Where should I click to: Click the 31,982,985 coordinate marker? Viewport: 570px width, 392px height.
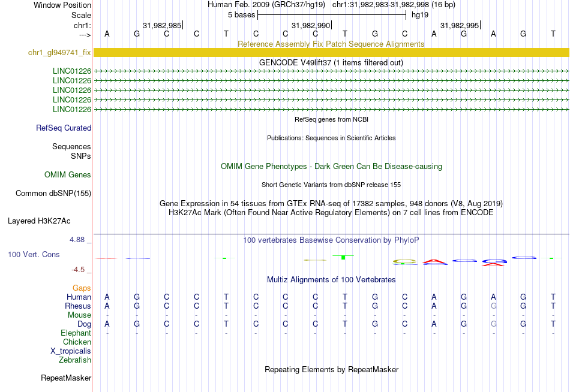coord(162,25)
